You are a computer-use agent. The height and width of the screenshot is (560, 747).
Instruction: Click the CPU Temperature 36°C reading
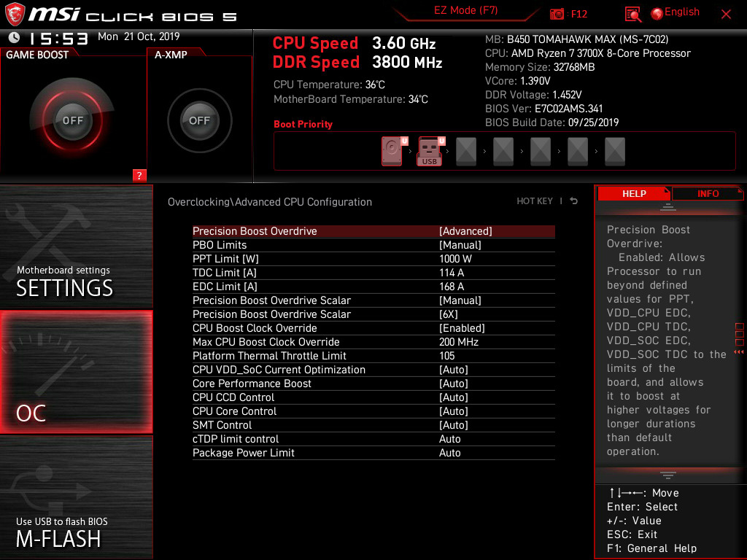[329, 85]
